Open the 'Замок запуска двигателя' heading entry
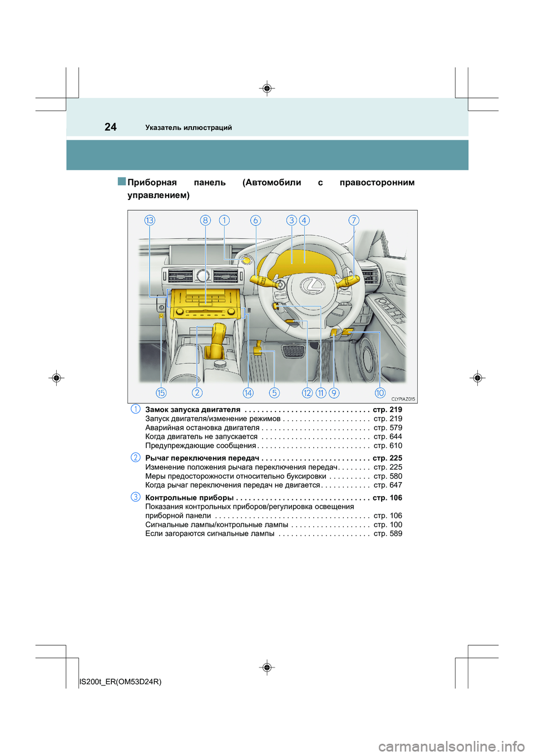 coord(192,410)
